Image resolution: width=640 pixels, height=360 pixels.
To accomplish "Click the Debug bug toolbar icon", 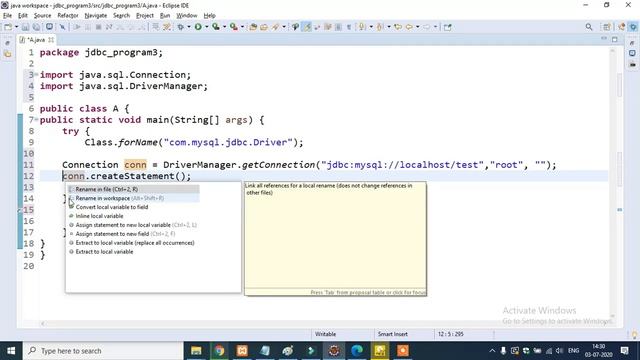I will point(180,27).
